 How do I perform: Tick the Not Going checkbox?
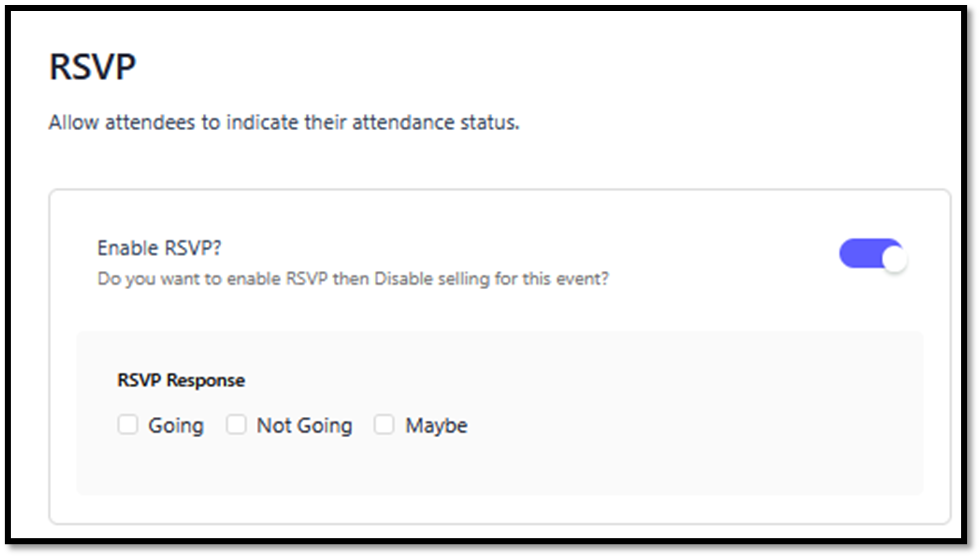pyautogui.click(x=236, y=425)
